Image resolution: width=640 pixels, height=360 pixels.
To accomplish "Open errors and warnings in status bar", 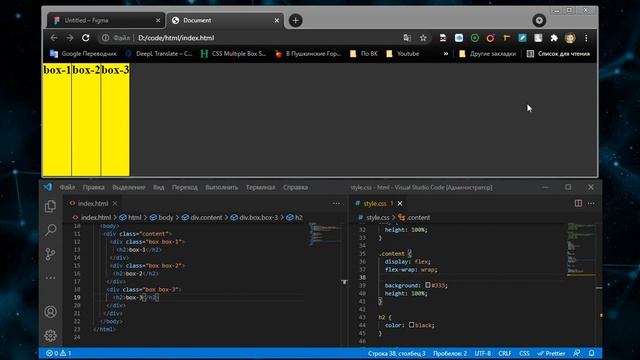I will (x=58, y=353).
